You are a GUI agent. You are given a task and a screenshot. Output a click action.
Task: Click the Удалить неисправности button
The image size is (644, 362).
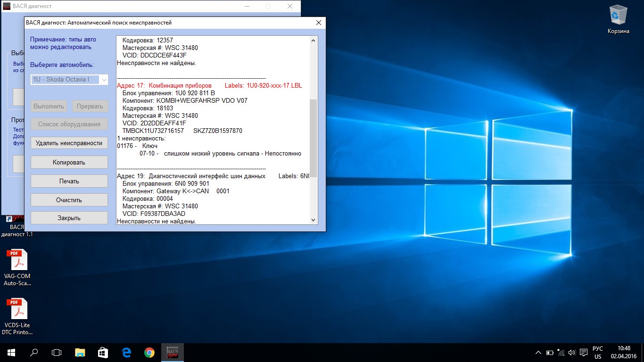[x=69, y=143]
